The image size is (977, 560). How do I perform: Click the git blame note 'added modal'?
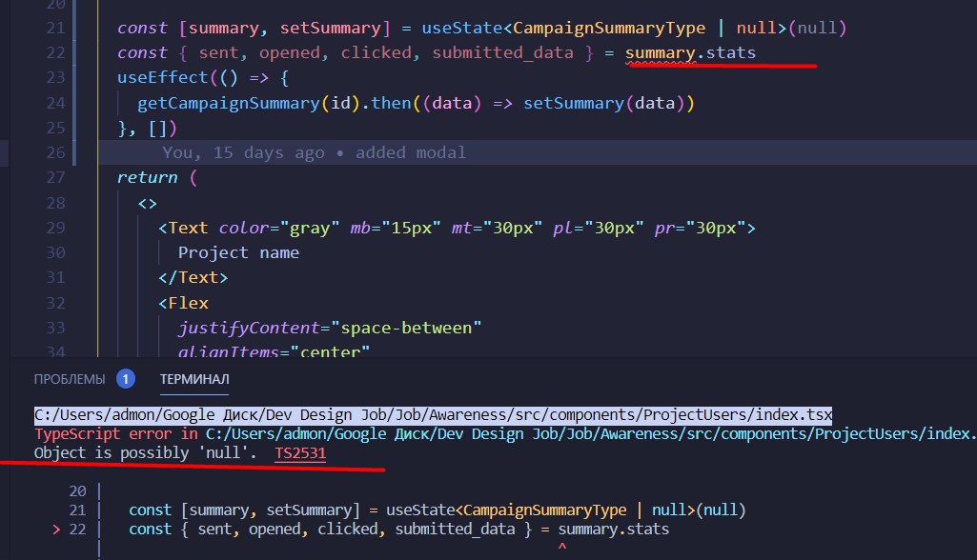(x=411, y=152)
